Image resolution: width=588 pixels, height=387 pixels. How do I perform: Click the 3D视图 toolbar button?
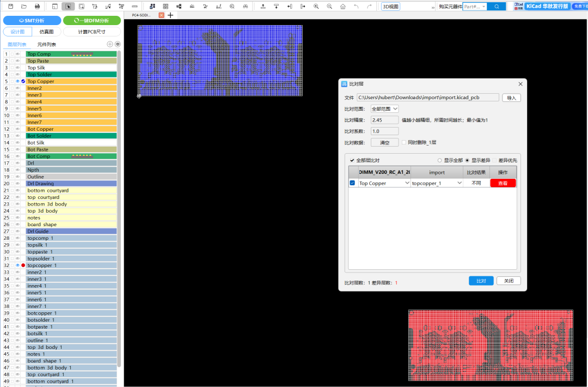[390, 7]
